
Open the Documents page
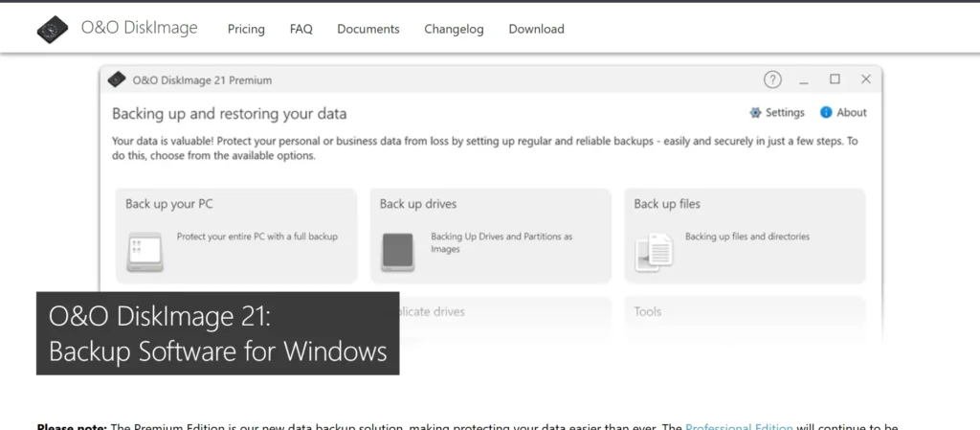(368, 29)
